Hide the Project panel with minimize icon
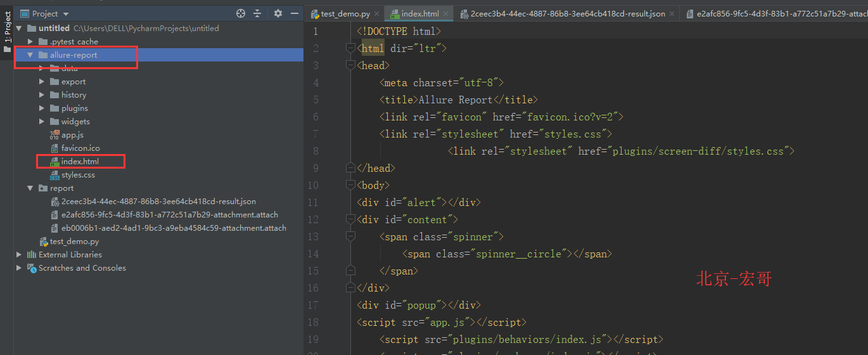The width and height of the screenshot is (868, 355). tap(294, 13)
